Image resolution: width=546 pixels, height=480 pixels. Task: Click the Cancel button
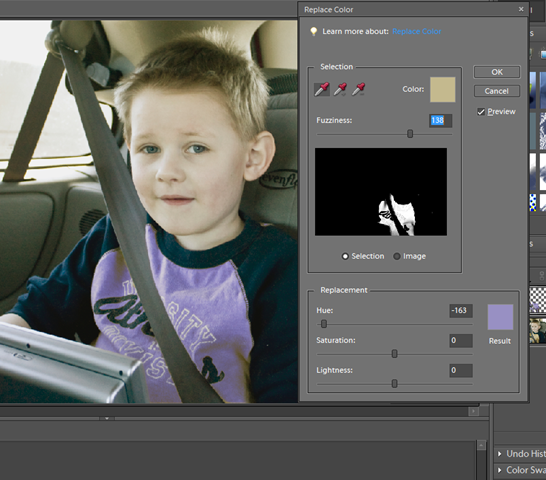point(497,91)
